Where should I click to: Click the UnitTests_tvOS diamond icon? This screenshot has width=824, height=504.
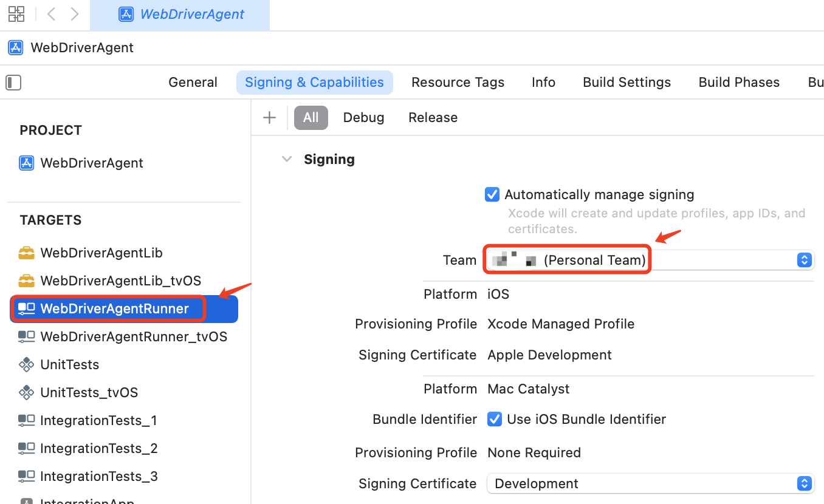tap(26, 392)
